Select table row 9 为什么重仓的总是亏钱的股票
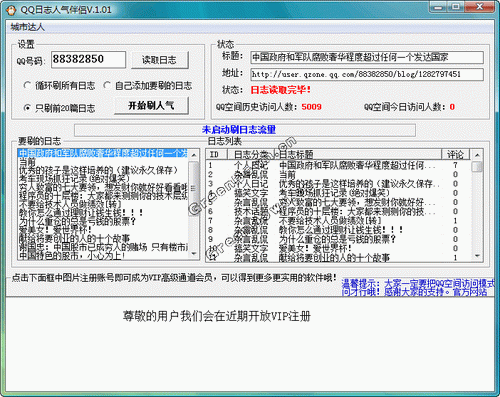The width and height of the screenshot is (500, 397). click(338, 239)
